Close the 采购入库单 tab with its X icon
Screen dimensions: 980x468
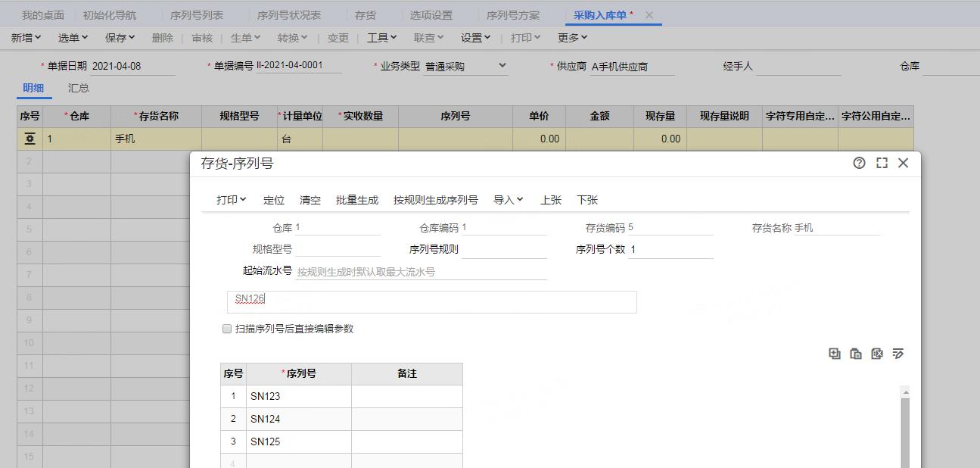[649, 15]
